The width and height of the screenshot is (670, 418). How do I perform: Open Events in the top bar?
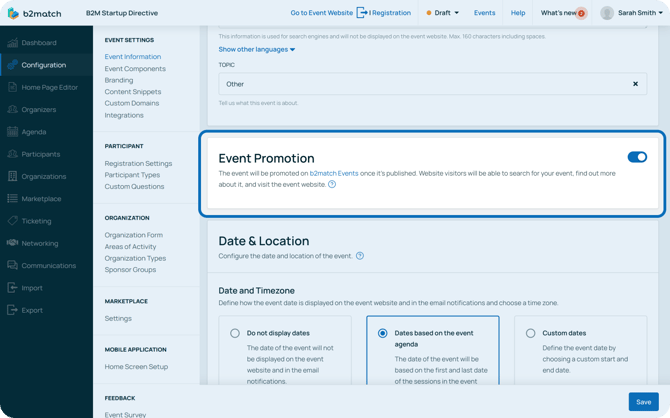click(484, 13)
